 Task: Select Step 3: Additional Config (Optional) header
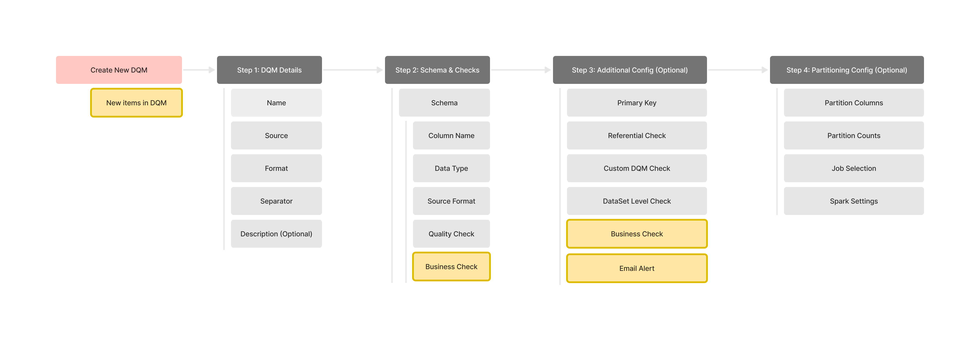pos(630,70)
